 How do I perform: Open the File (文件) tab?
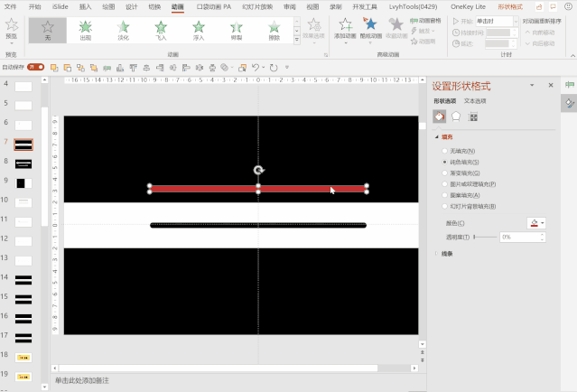[10, 6]
